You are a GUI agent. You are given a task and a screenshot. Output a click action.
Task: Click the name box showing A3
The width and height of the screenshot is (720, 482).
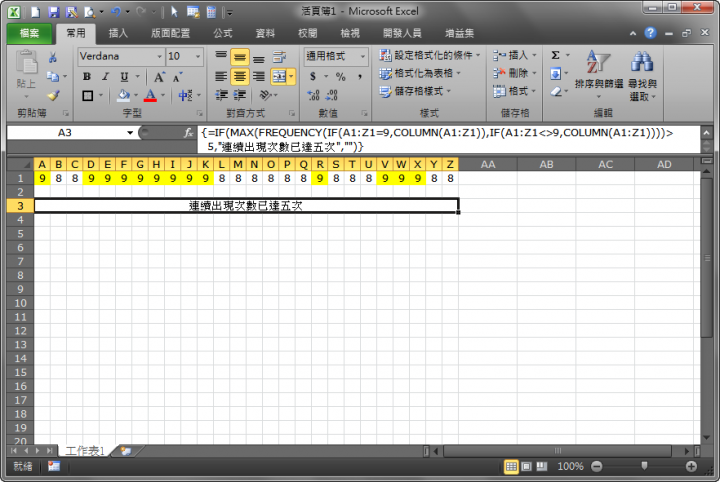pyautogui.click(x=65, y=133)
